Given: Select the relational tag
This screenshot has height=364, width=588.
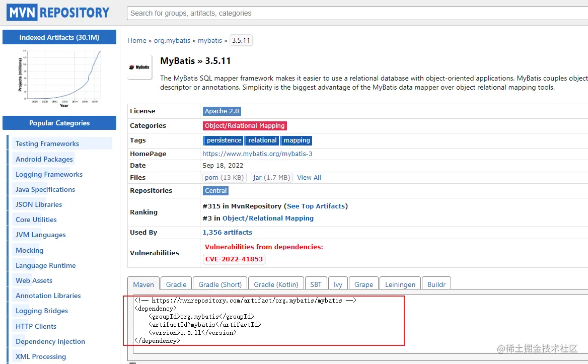Looking at the screenshot, I should (262, 140).
